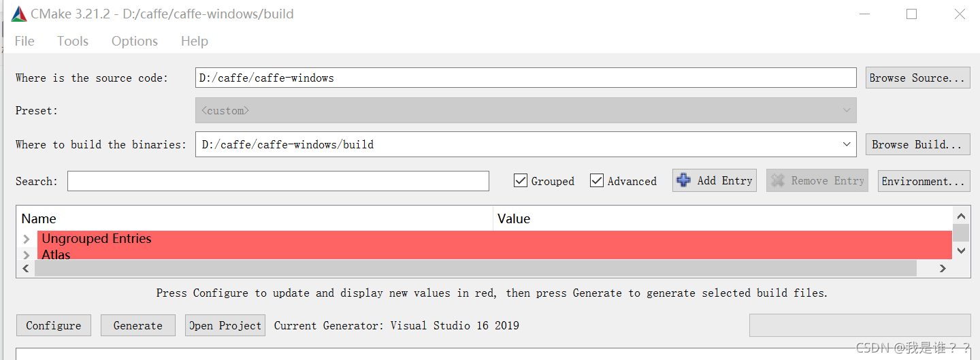Click the horizontal scrollbar left arrow
The width and height of the screenshot is (980, 360).
click(26, 269)
